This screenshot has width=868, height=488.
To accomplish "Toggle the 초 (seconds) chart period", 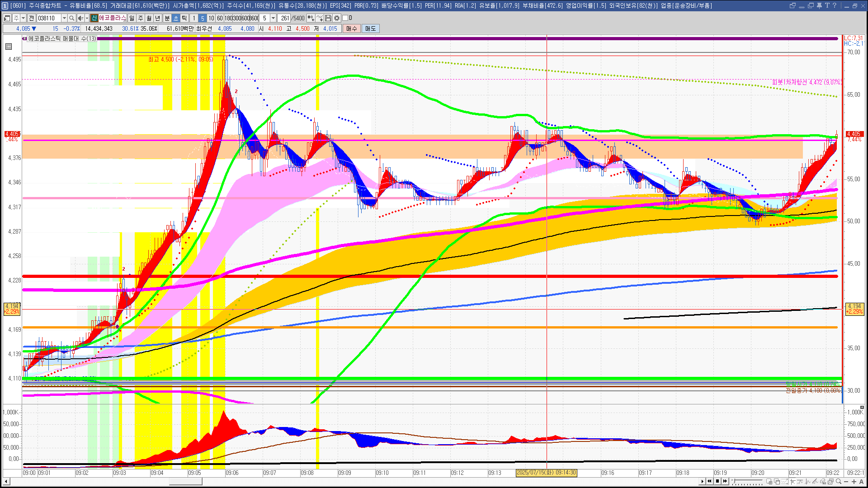I will tap(176, 18).
